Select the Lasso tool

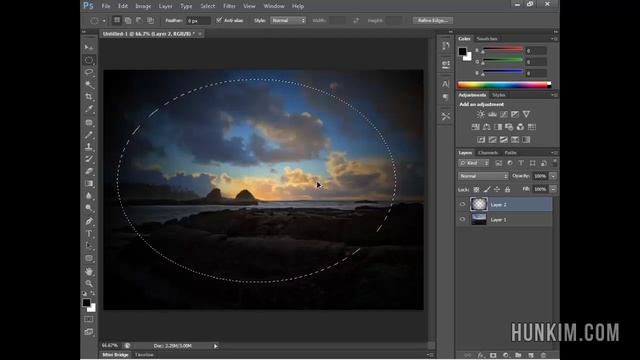[x=89, y=72]
